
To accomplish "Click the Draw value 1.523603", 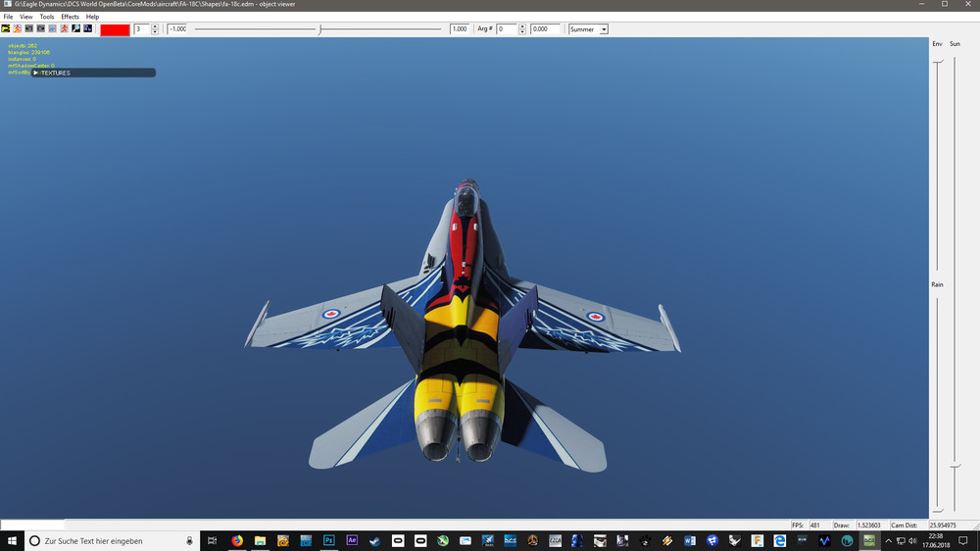I will click(868, 526).
